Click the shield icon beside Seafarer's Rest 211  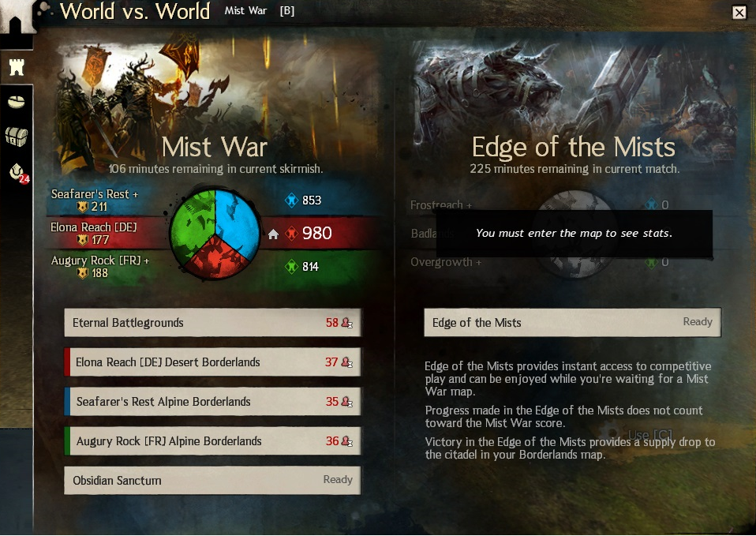point(82,207)
